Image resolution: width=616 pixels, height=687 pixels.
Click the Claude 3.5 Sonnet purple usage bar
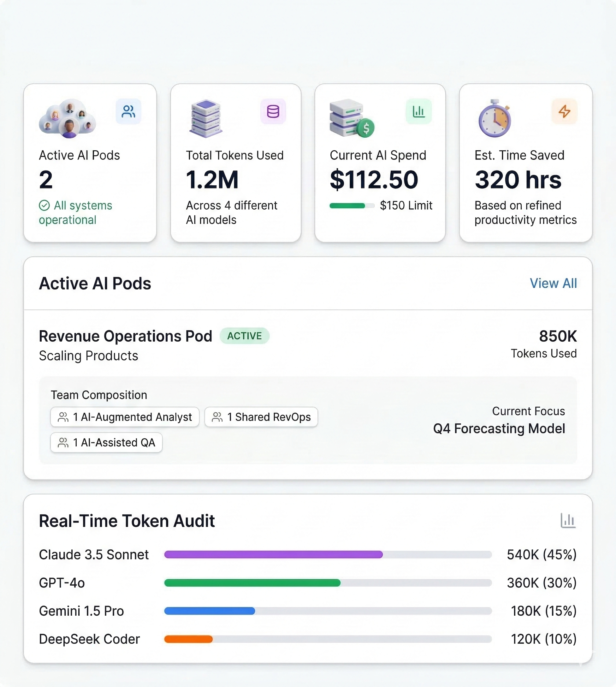pyautogui.click(x=273, y=554)
